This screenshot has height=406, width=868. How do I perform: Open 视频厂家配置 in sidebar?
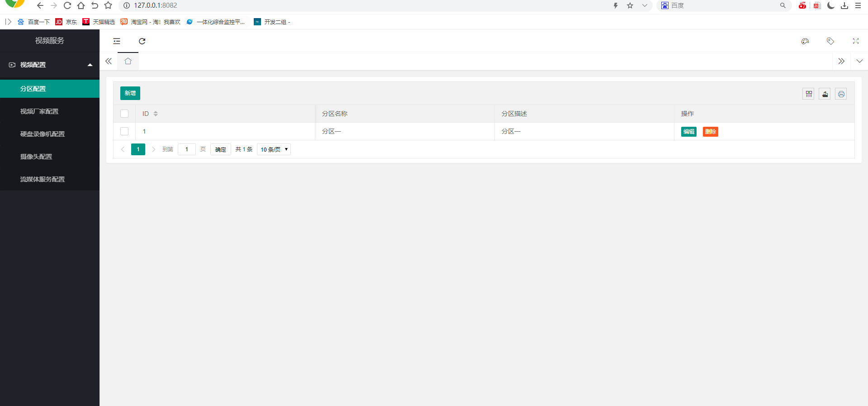click(x=50, y=111)
